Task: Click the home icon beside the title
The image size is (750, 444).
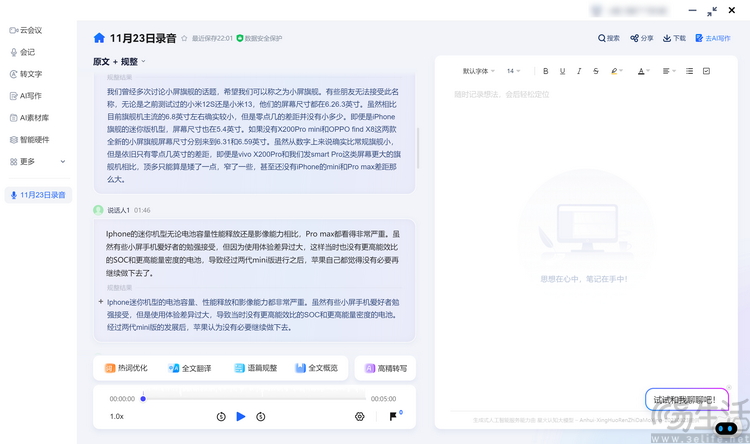Action: 99,38
